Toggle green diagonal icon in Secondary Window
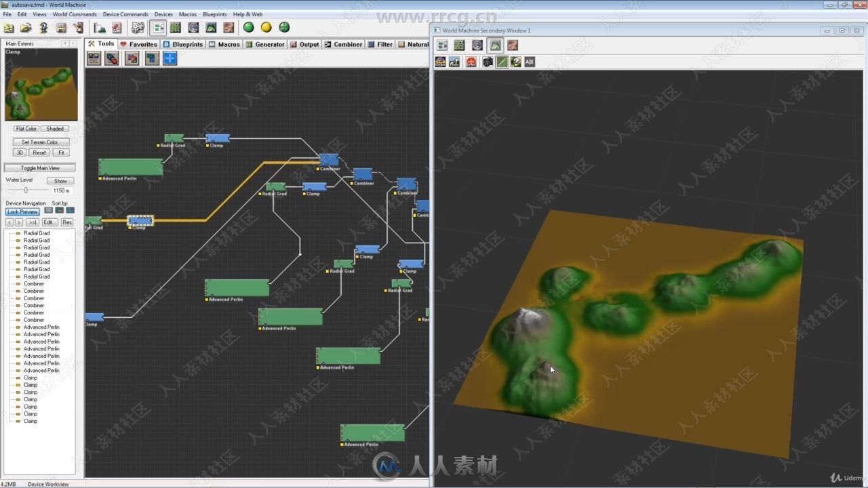 tap(502, 62)
